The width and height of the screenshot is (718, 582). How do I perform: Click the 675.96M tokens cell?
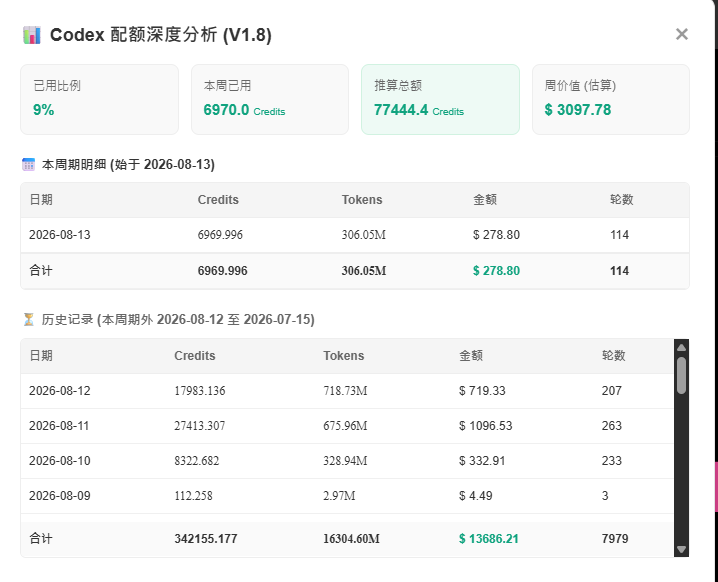point(345,426)
